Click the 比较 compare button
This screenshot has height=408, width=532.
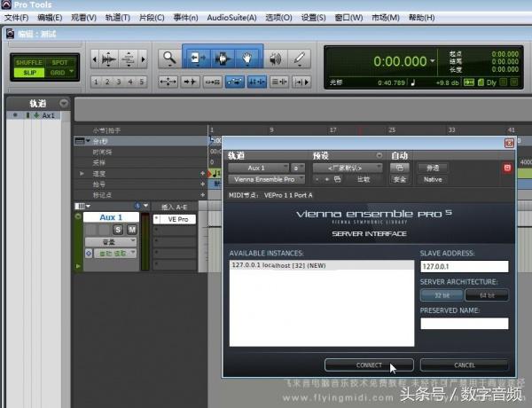click(364, 179)
